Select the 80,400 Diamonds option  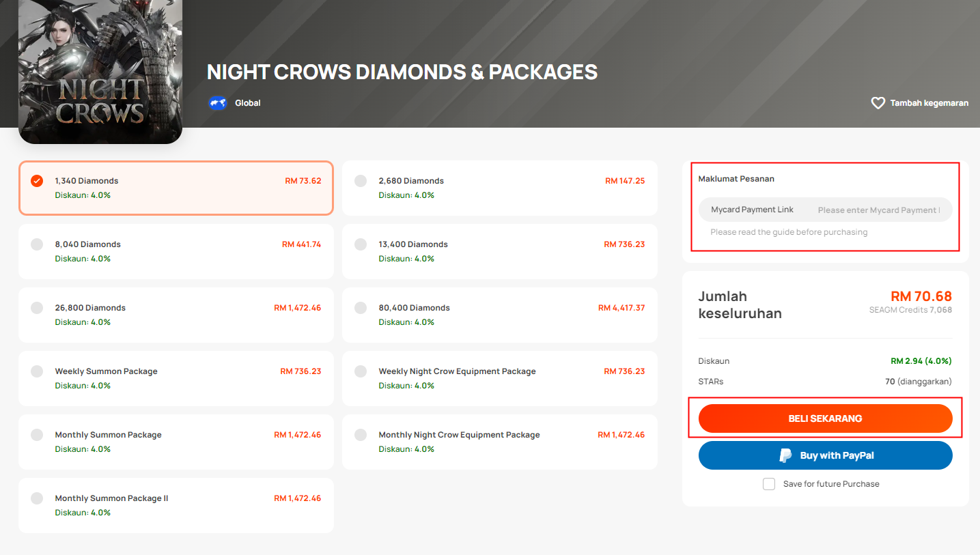coord(499,315)
